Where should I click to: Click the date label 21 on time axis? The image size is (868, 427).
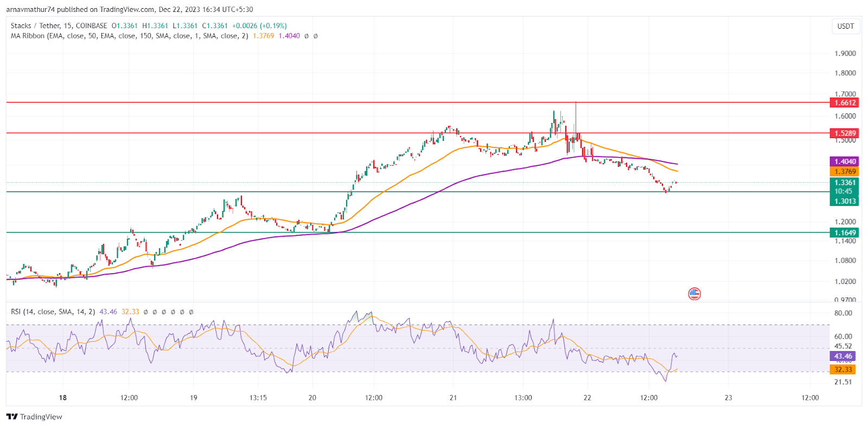click(453, 398)
